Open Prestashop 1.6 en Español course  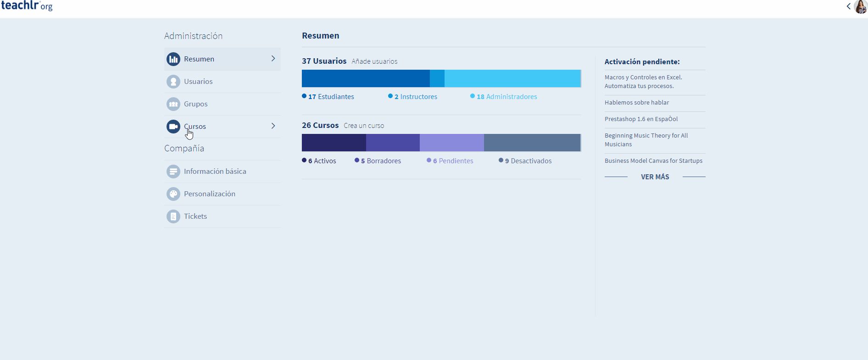pyautogui.click(x=641, y=119)
